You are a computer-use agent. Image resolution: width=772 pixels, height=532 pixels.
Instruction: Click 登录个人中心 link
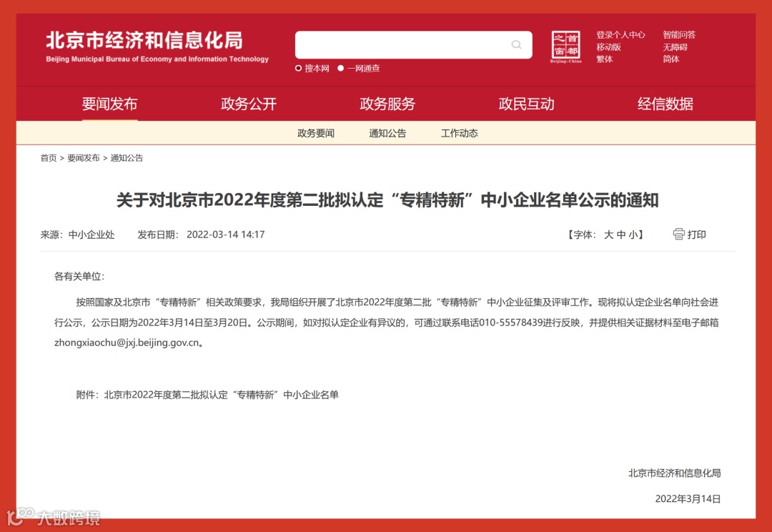[x=620, y=34]
